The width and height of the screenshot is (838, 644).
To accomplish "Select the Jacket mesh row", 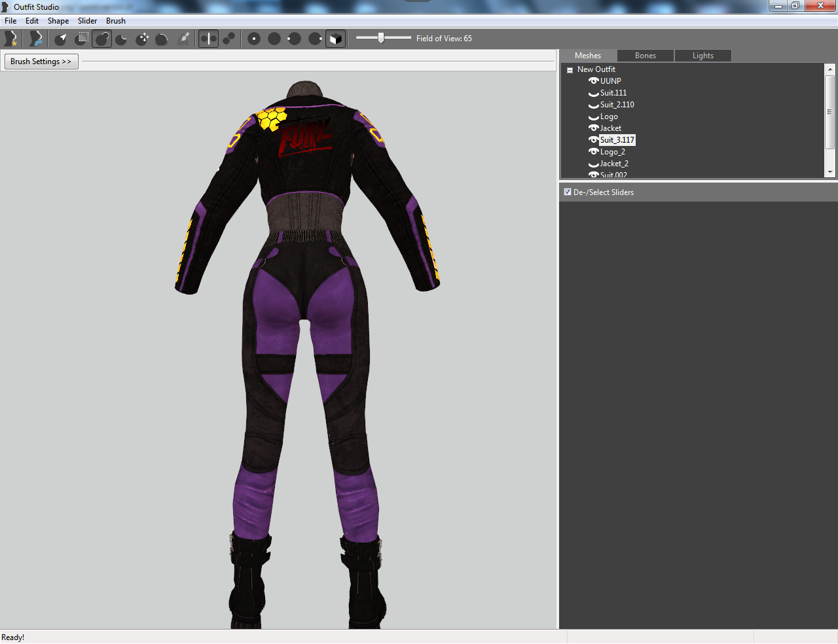I will click(x=611, y=128).
